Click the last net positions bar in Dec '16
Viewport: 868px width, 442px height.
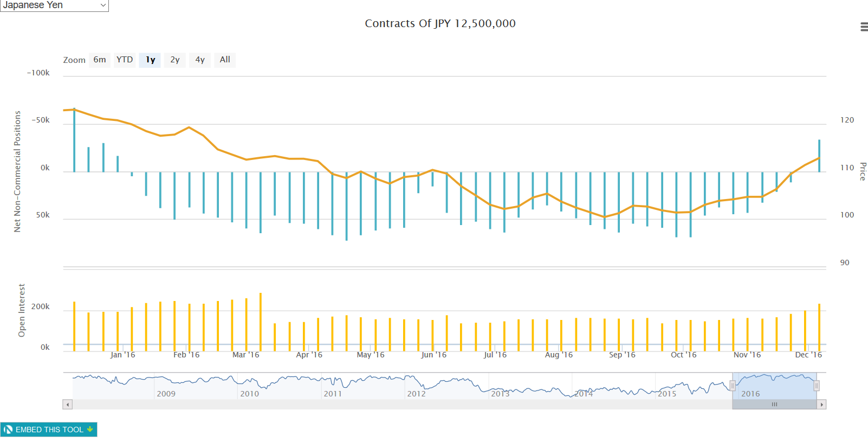tap(819, 156)
